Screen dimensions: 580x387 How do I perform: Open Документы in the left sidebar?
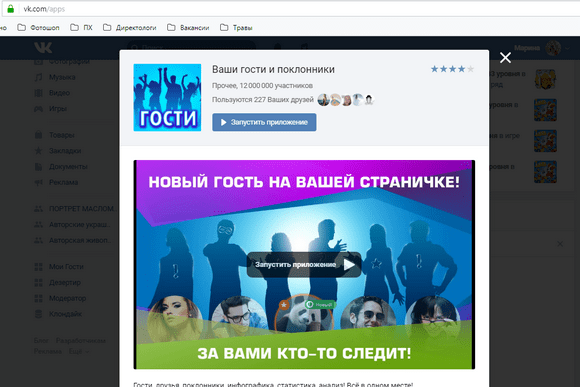coord(68,167)
